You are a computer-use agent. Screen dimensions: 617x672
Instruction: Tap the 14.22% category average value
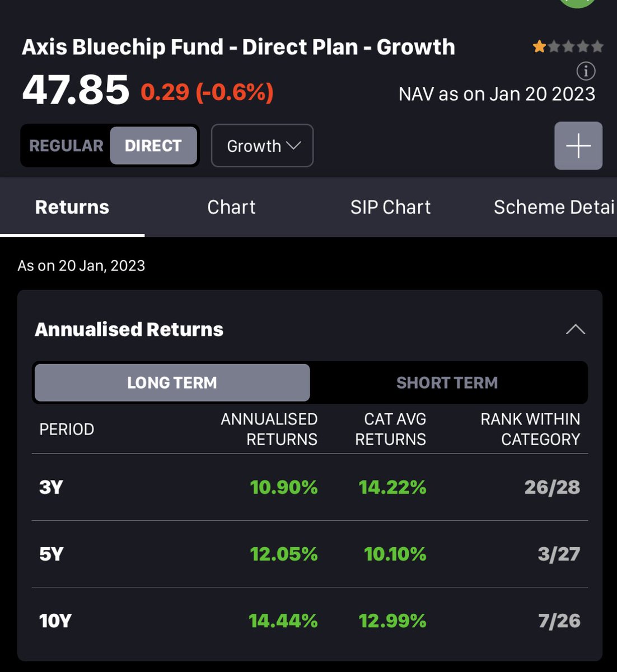coord(392,487)
